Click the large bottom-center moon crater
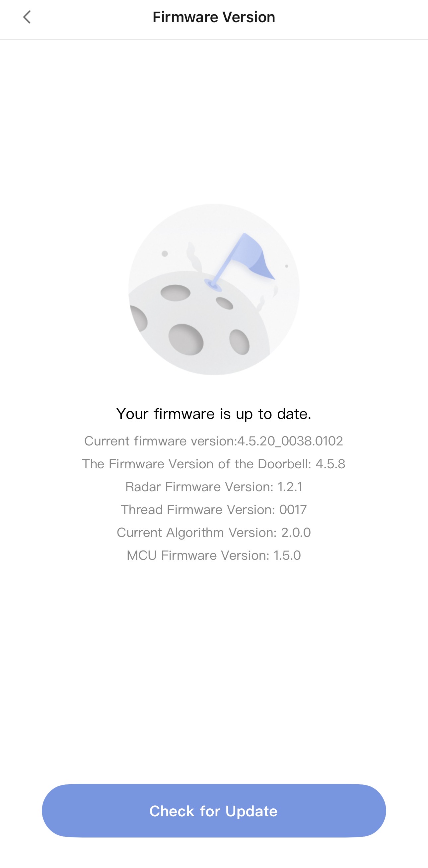 [186, 339]
